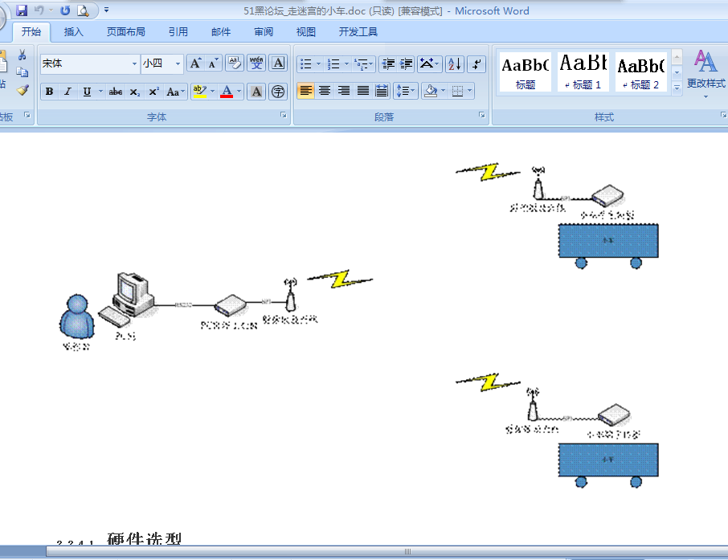728x560 pixels.
Task: Click the Cut scissors icon
Action: click(22, 55)
